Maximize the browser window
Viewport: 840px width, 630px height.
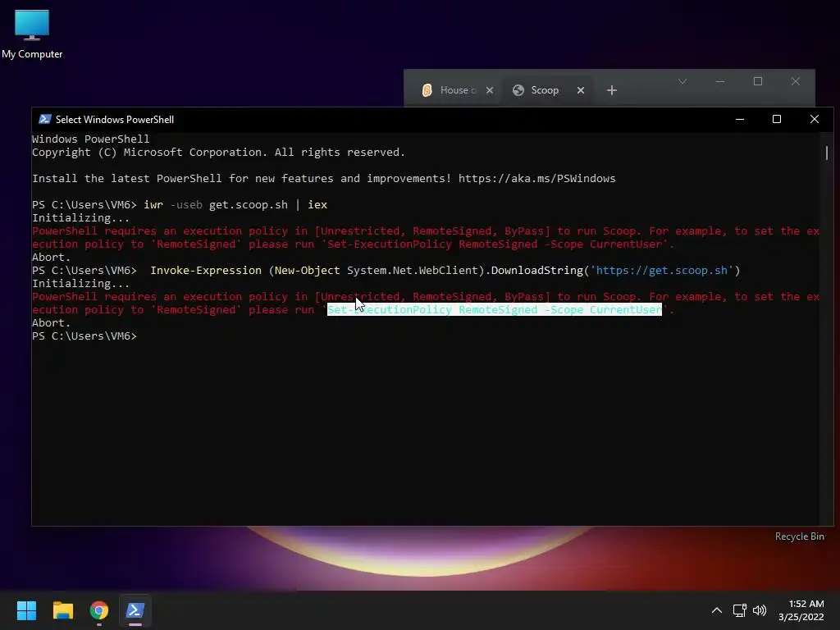pos(757,81)
